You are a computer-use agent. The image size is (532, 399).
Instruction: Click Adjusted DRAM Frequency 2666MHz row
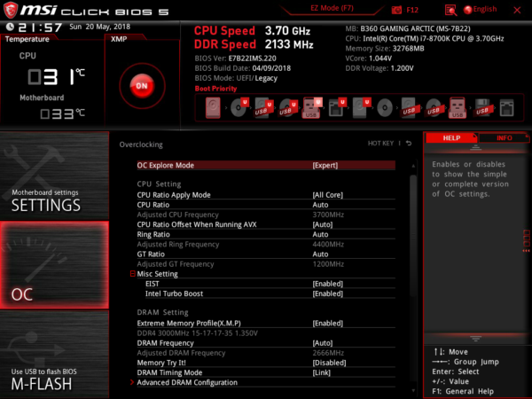(266, 353)
